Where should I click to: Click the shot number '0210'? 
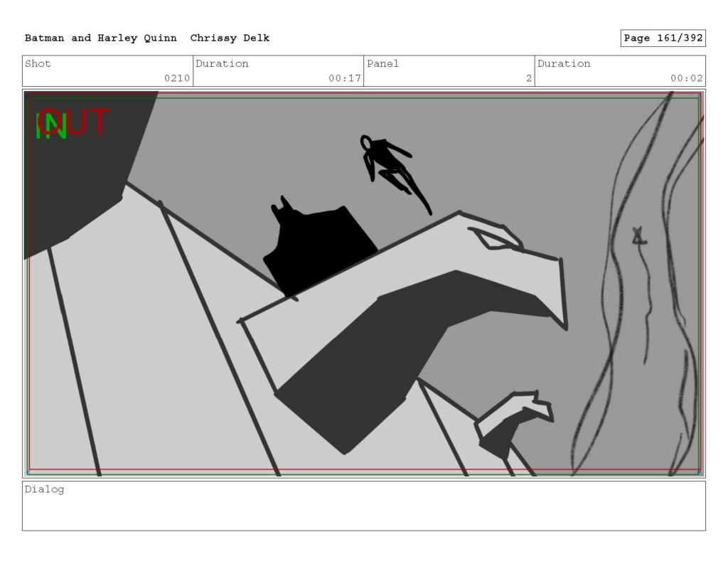click(177, 78)
